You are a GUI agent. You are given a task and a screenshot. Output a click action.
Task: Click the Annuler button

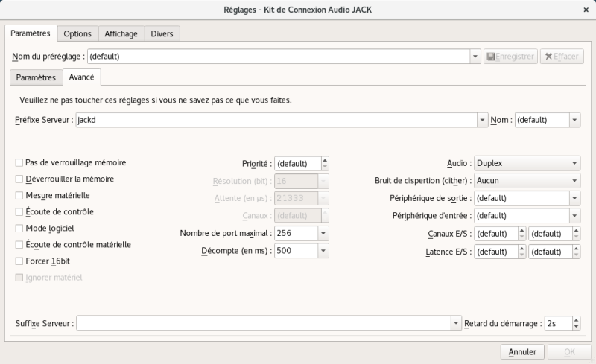tap(522, 352)
